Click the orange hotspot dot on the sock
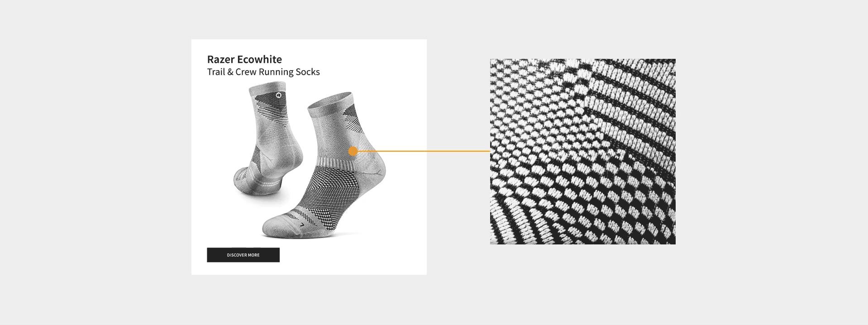Screen dimensions: 868x325 353,151
